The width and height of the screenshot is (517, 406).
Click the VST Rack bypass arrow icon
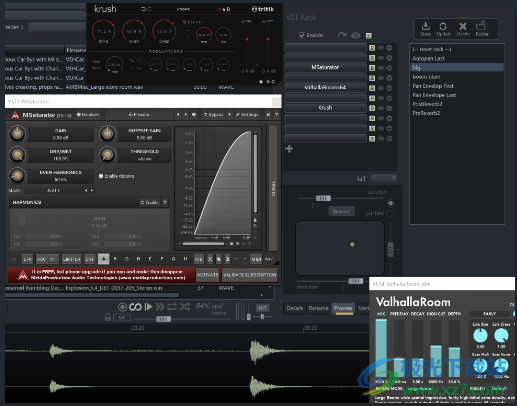tap(342, 35)
